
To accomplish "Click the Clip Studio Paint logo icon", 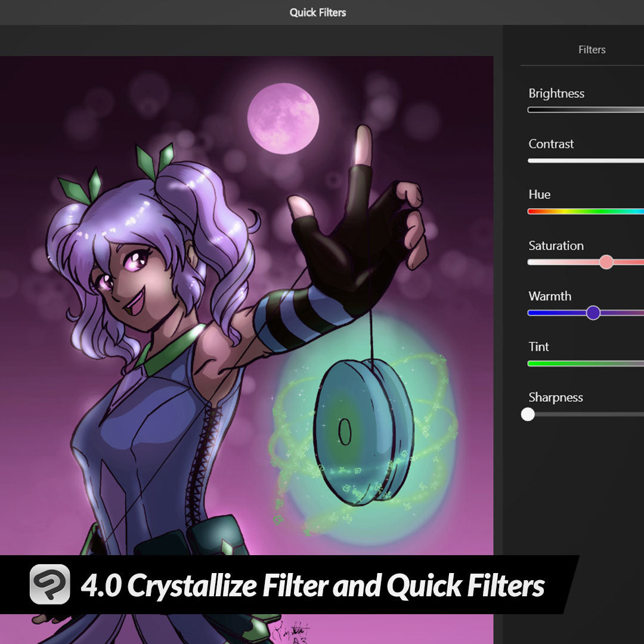I will point(50,584).
